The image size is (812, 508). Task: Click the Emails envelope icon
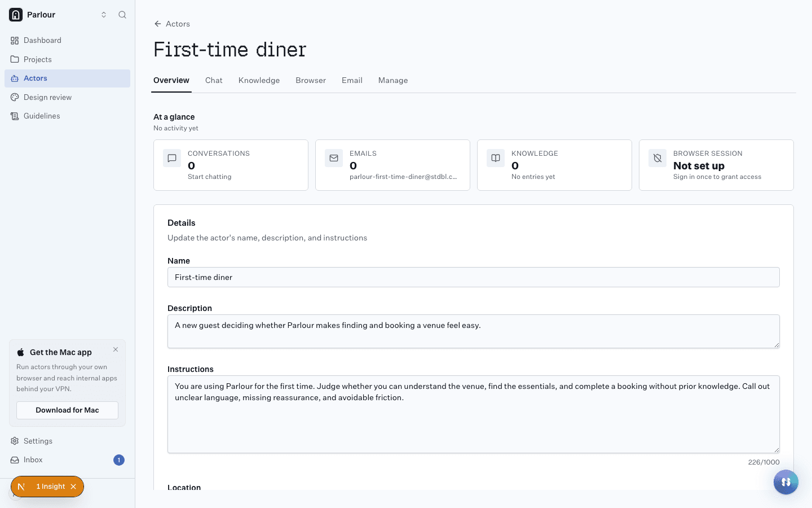click(334, 158)
